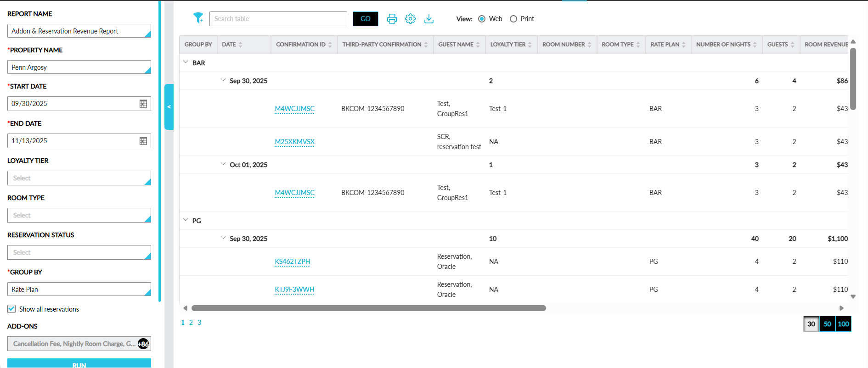Collapse Sep 30, 2025 group under BAR
Viewport: 868px width, 368px height.
click(x=223, y=80)
